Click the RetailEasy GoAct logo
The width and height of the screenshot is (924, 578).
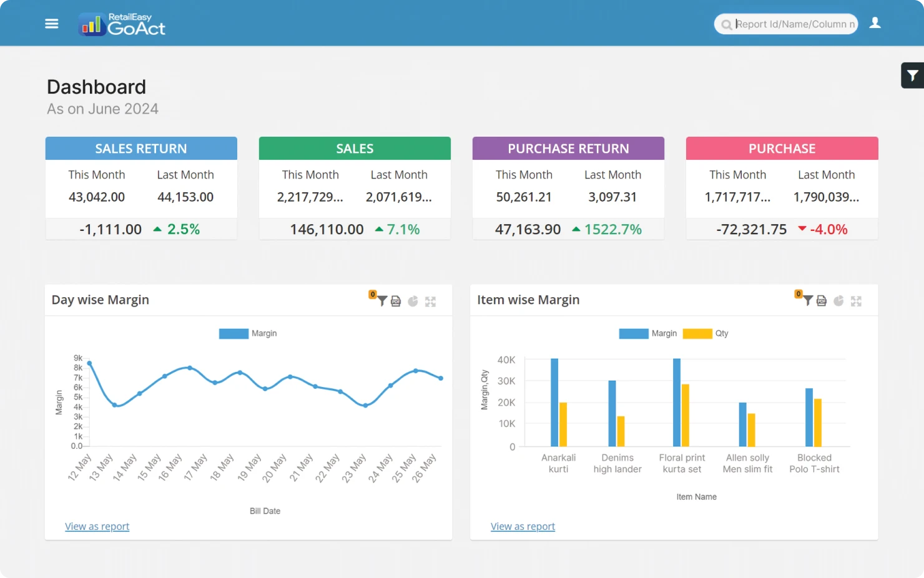(122, 24)
